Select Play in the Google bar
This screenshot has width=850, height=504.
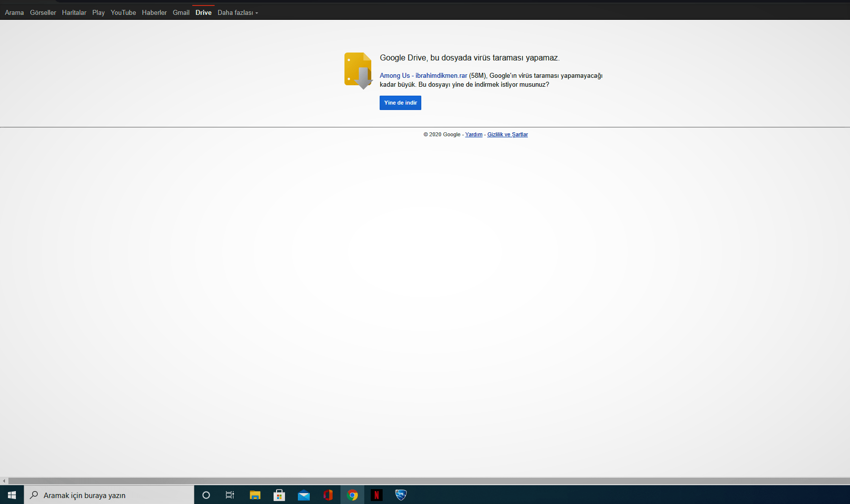tap(99, 13)
